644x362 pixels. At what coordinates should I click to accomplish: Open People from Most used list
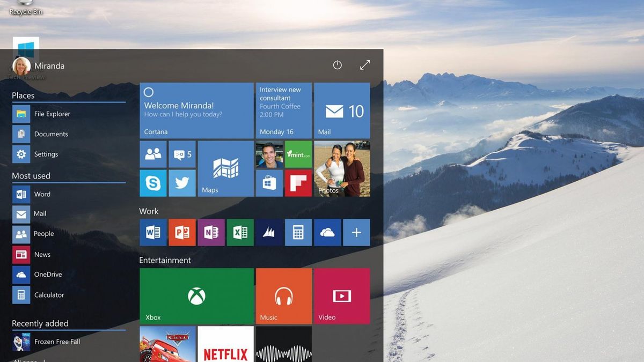[x=69, y=234]
